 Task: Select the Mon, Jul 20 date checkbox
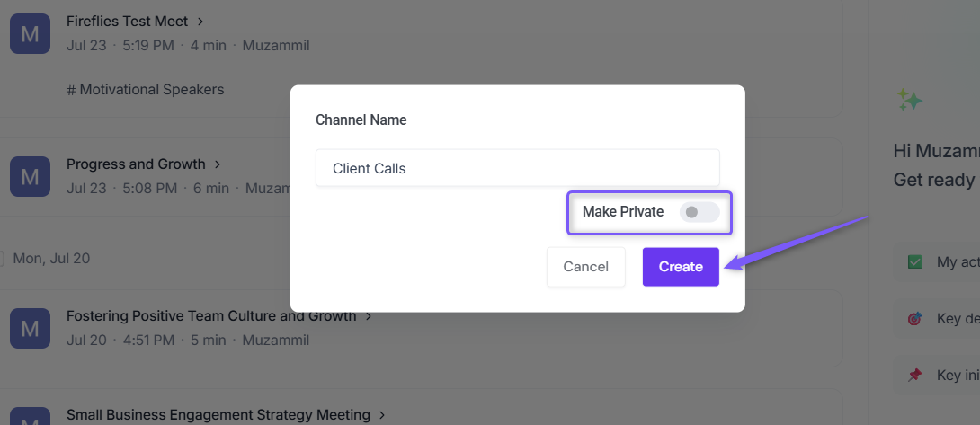tap(1, 258)
